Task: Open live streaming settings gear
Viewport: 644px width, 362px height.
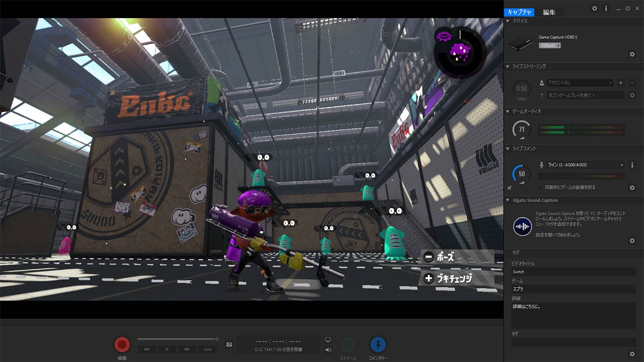Action: [632, 95]
